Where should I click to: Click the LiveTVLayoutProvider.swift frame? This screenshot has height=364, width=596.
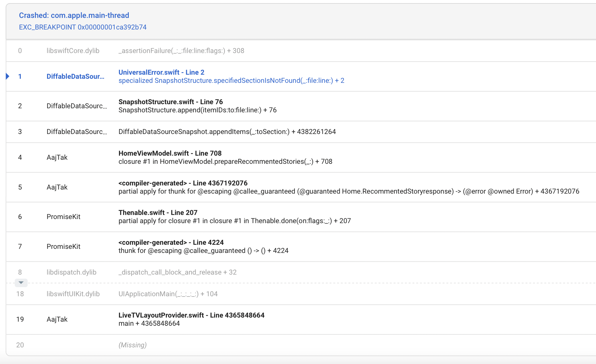point(191,315)
